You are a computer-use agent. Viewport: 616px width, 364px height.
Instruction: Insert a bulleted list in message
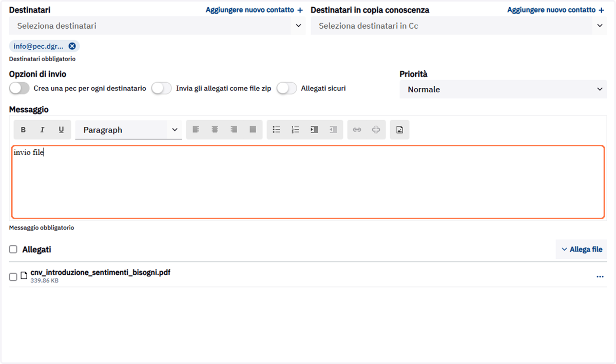[276, 130]
